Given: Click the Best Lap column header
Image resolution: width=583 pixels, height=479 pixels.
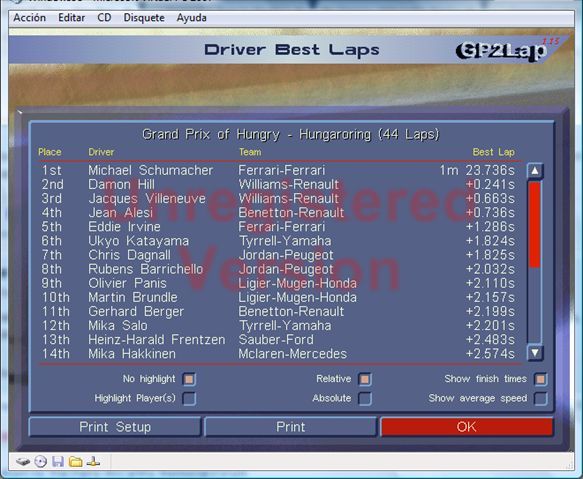Looking at the screenshot, I should click(x=493, y=152).
